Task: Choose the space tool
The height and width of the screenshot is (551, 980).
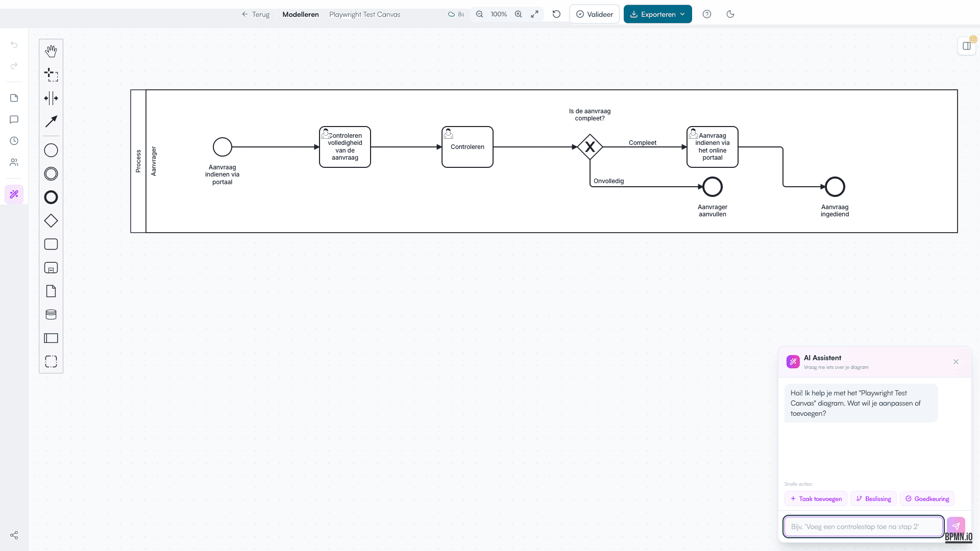Action: pos(51,98)
